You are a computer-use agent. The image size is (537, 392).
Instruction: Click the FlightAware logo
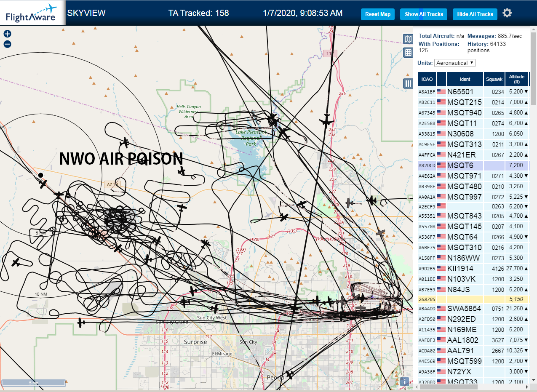[32, 13]
